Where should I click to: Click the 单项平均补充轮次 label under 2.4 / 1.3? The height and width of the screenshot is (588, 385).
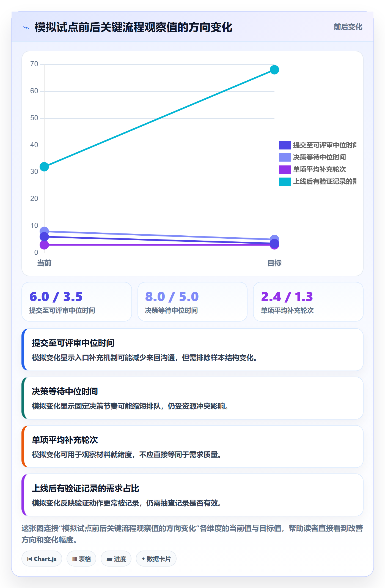(287, 311)
